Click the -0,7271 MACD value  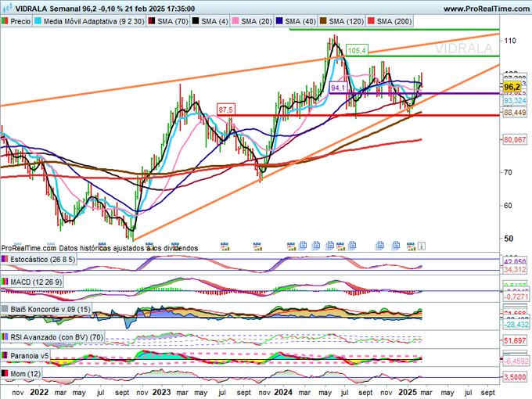coord(515,297)
